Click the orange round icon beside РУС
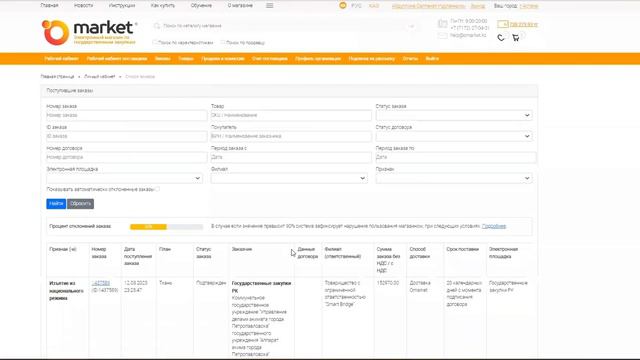Viewport: 640px width, 360px height. tap(343, 6)
